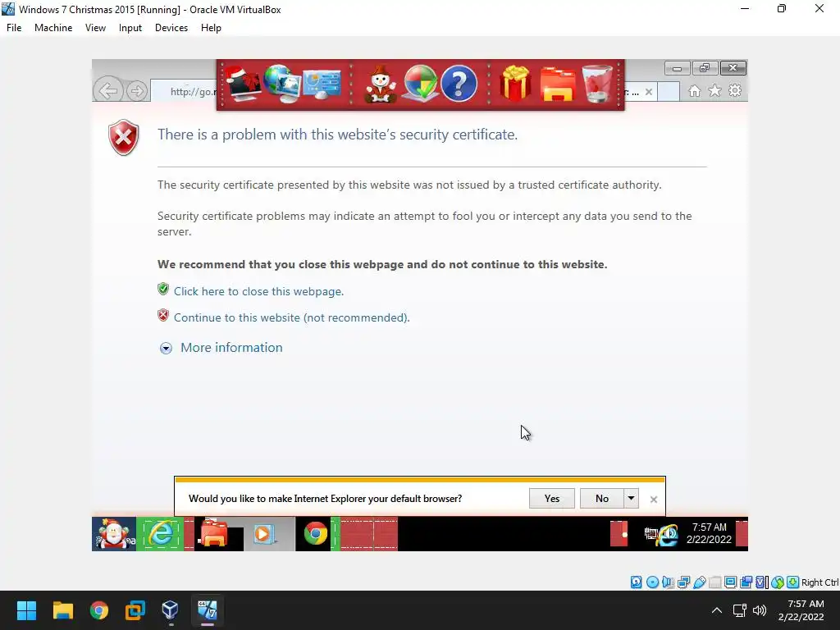Click the Santa Claus Start button
The image size is (840, 630).
[x=113, y=534]
